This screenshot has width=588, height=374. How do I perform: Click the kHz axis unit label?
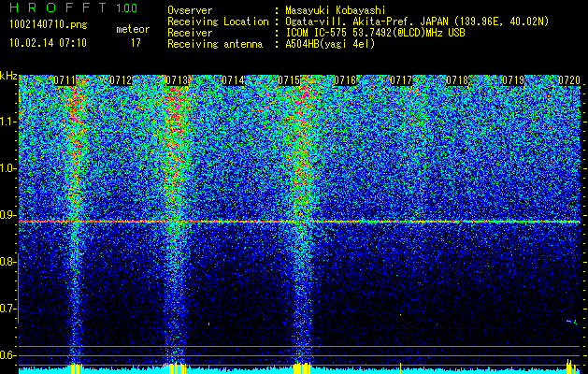(8, 76)
